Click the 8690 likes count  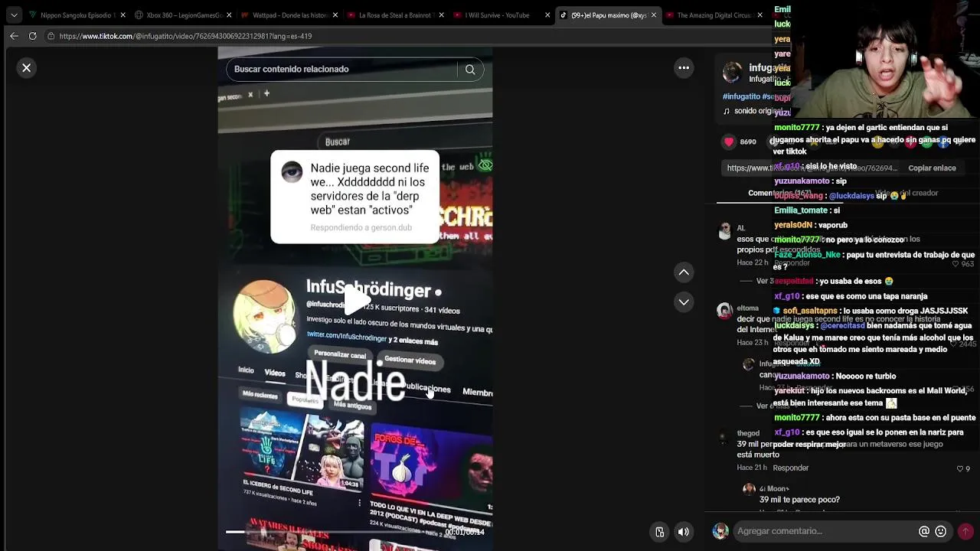click(x=748, y=142)
